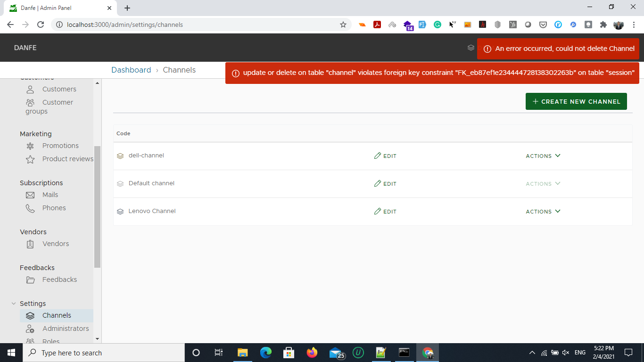
Task: Select the Administrators gear-person icon
Action: tap(30, 329)
